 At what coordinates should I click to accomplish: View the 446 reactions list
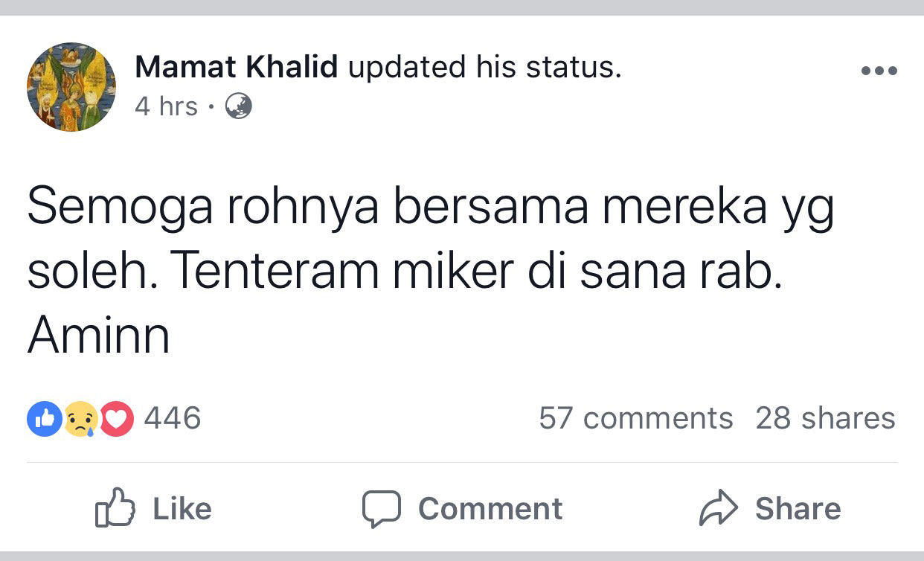coord(173,418)
